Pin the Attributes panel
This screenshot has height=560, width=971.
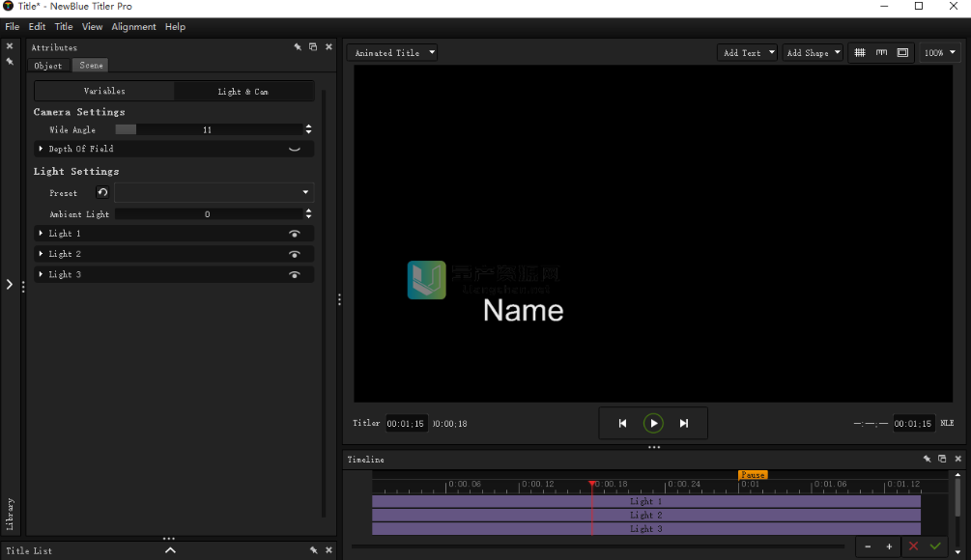(298, 47)
